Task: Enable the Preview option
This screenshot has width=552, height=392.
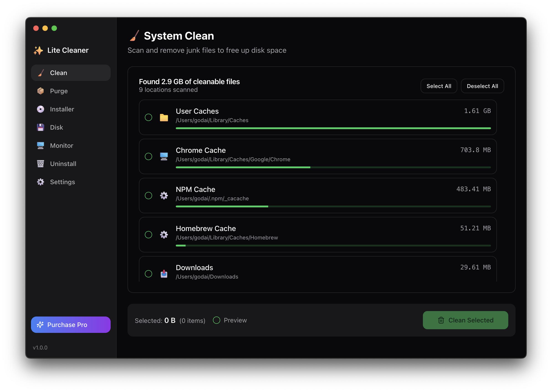Action: 217,320
